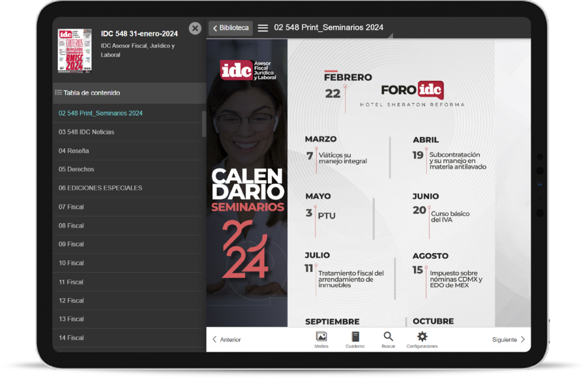
Task: Open '03 548 IDC Noticias' entry
Action: click(x=128, y=132)
